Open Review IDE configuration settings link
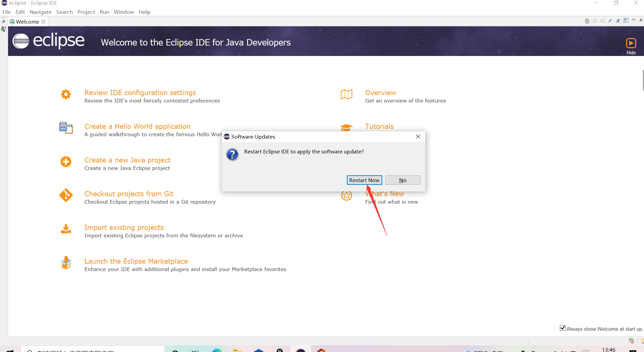Viewport: 644px width, 352px height. 140,93
